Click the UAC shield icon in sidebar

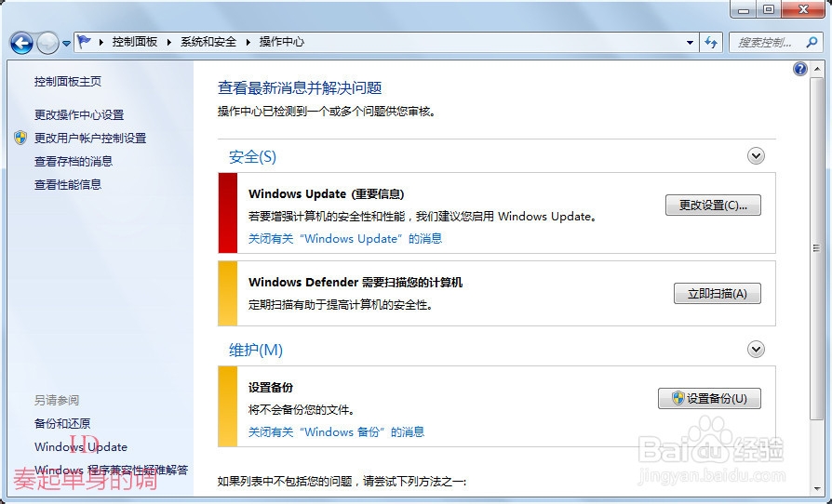click(20, 138)
